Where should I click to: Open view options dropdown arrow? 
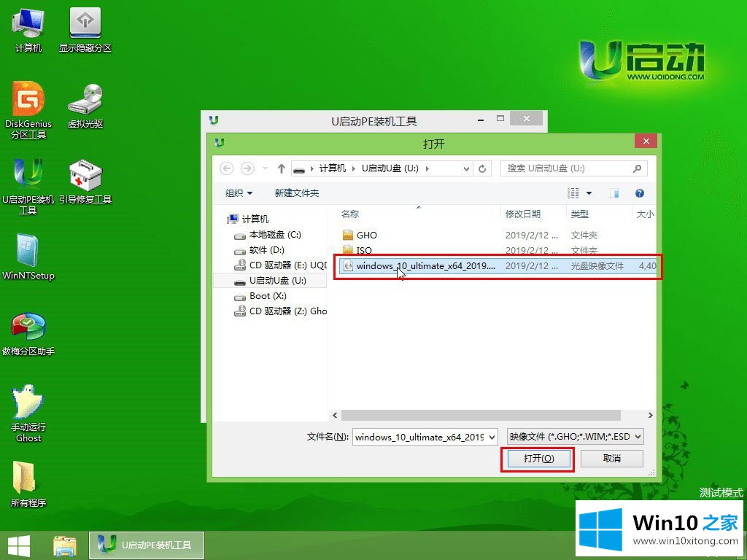[x=589, y=192]
